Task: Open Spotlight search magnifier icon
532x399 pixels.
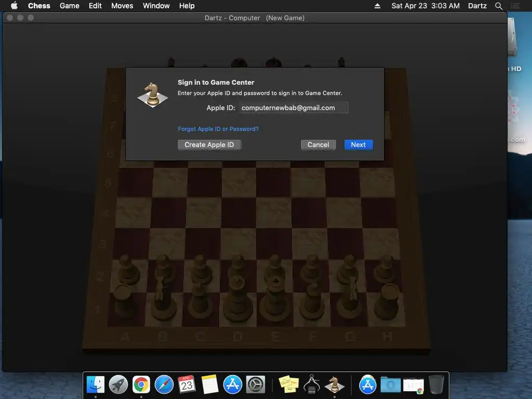Action: tap(498, 6)
